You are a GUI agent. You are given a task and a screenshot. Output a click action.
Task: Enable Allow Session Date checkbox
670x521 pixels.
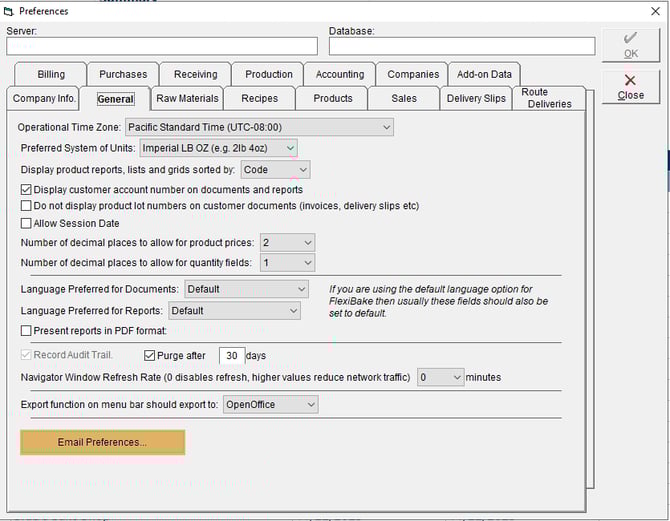pos(26,223)
